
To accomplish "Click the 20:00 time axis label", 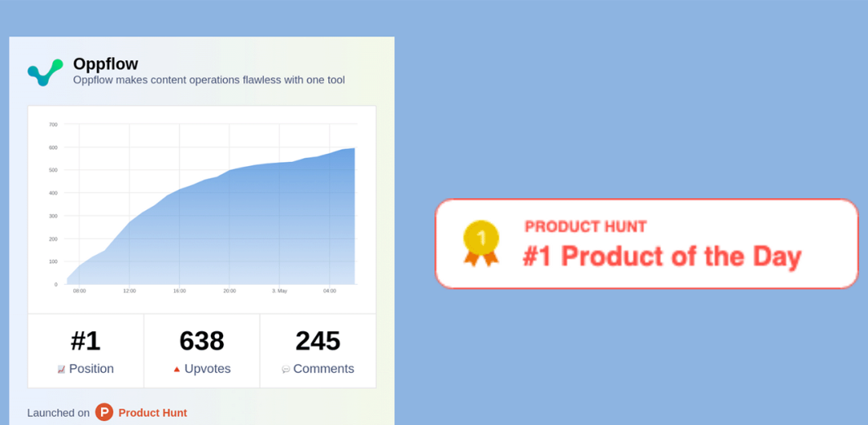I will [x=229, y=291].
